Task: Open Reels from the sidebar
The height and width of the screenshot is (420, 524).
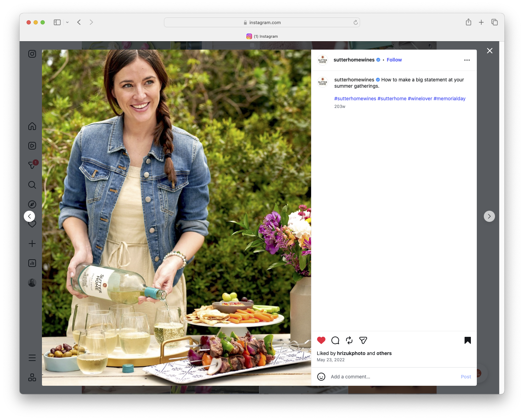Action: tap(32, 146)
